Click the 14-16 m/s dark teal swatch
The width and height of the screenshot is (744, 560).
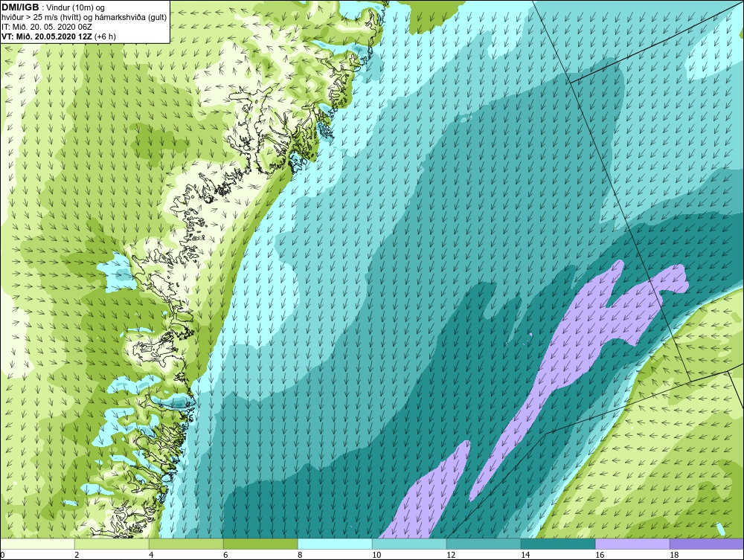[x=558, y=544]
